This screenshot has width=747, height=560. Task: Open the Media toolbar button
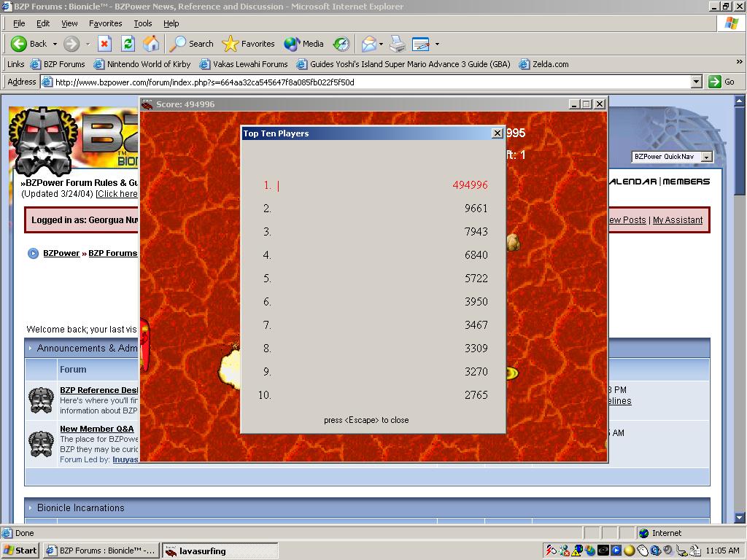pyautogui.click(x=303, y=44)
